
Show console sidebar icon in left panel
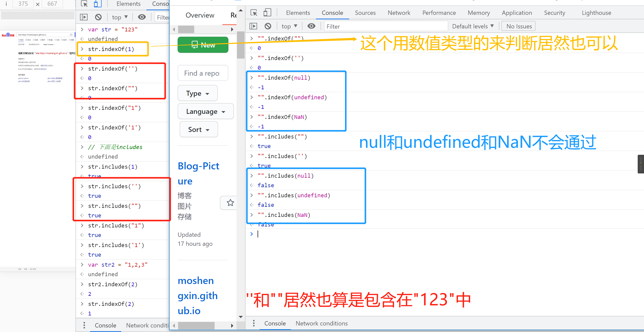84,17
